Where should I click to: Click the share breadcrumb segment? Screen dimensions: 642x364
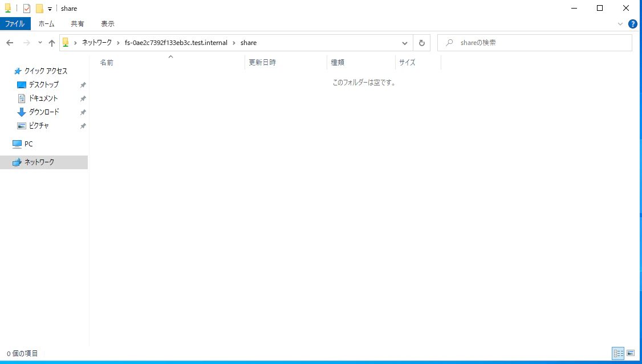point(249,43)
